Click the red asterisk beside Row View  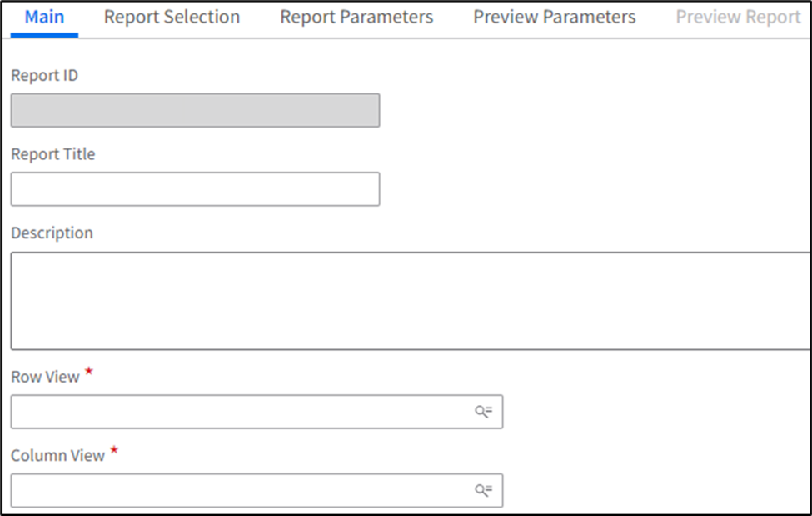89,373
